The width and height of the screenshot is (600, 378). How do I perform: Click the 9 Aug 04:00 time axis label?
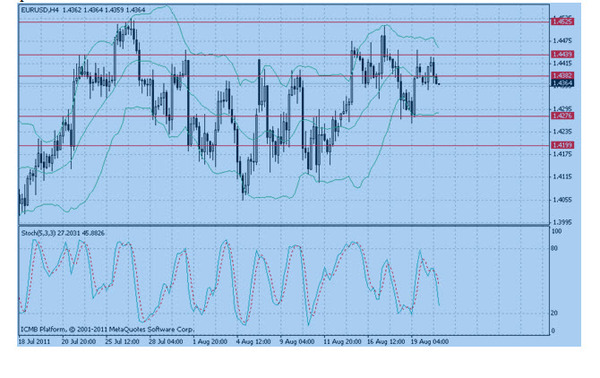[x=297, y=341]
